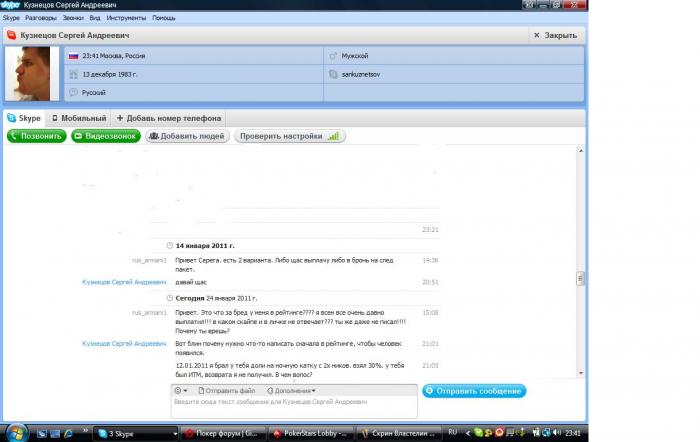700x442 pixels.
Task: Open Internet Explorer from quick launch
Action: 68,434
